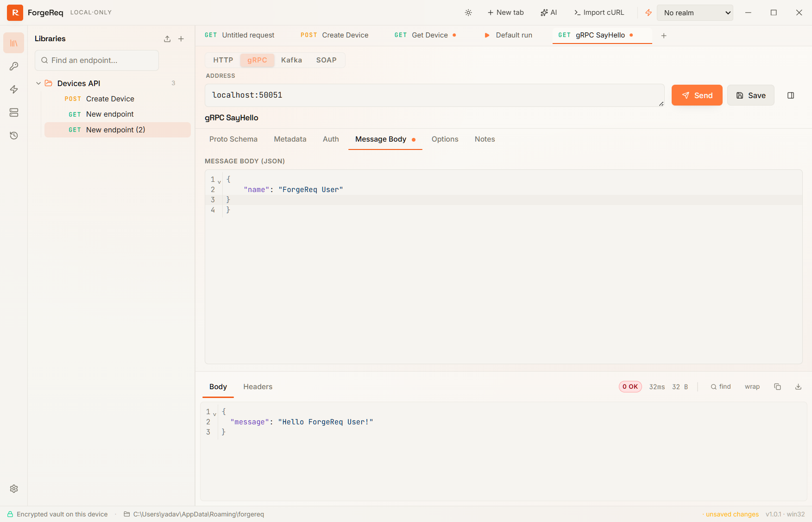Click find in the response toolbar

[721, 387]
